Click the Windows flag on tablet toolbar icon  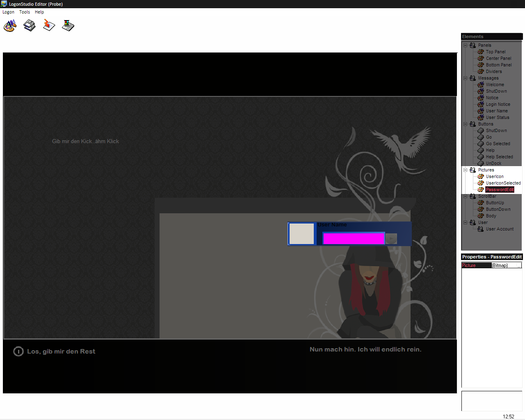pyautogui.click(x=68, y=25)
